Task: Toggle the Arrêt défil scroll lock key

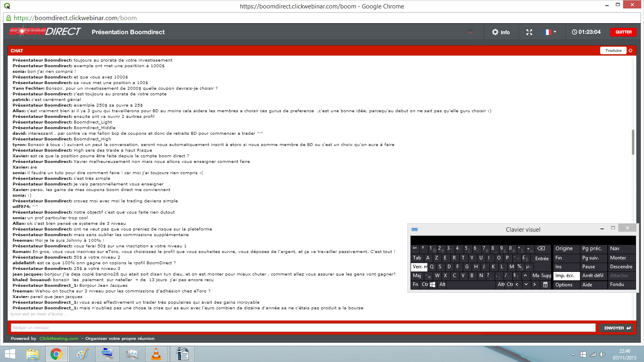Action: (x=593, y=276)
